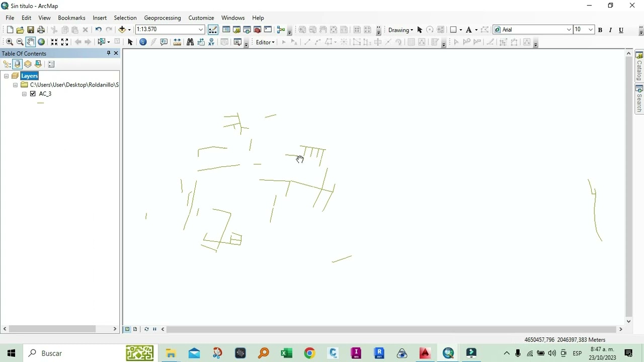Open the font size dropdown
Screen dimensions: 644x362
591,30
